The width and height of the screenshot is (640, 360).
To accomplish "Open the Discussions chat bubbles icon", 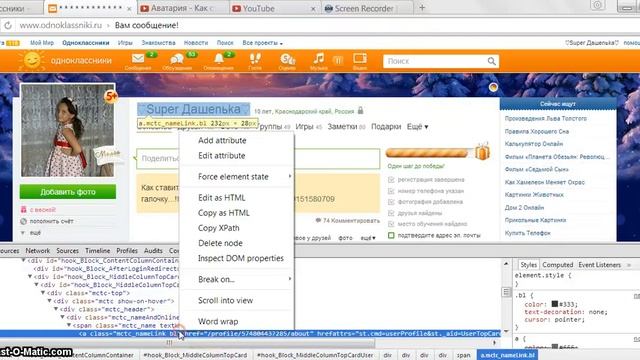I will (177, 60).
